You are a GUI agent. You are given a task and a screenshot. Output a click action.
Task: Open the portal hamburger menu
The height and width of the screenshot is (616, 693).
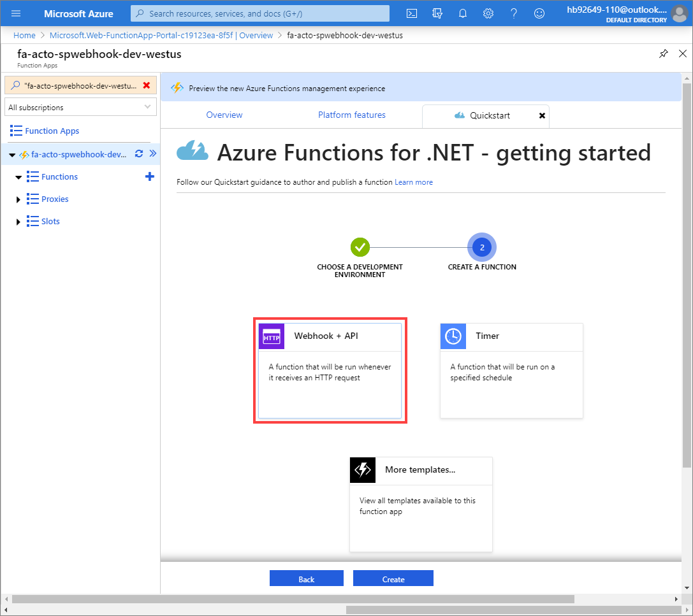tap(16, 13)
